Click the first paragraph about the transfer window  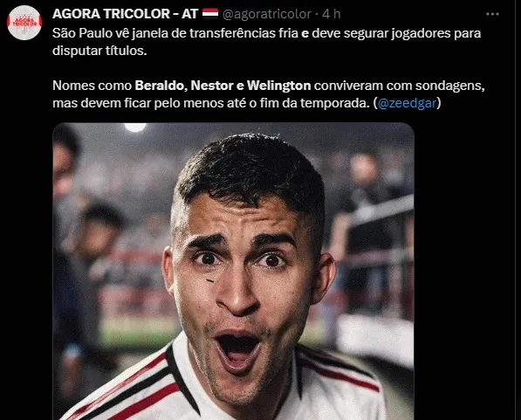click(x=266, y=42)
